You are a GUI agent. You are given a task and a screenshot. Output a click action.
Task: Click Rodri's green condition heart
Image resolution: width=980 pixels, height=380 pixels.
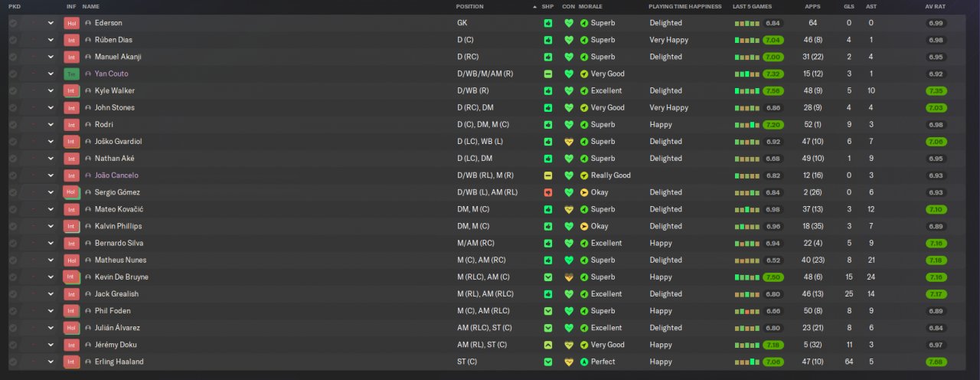pos(568,124)
